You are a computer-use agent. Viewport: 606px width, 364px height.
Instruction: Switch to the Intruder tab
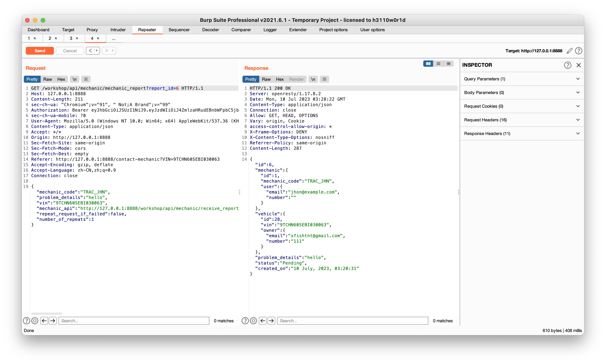point(118,30)
